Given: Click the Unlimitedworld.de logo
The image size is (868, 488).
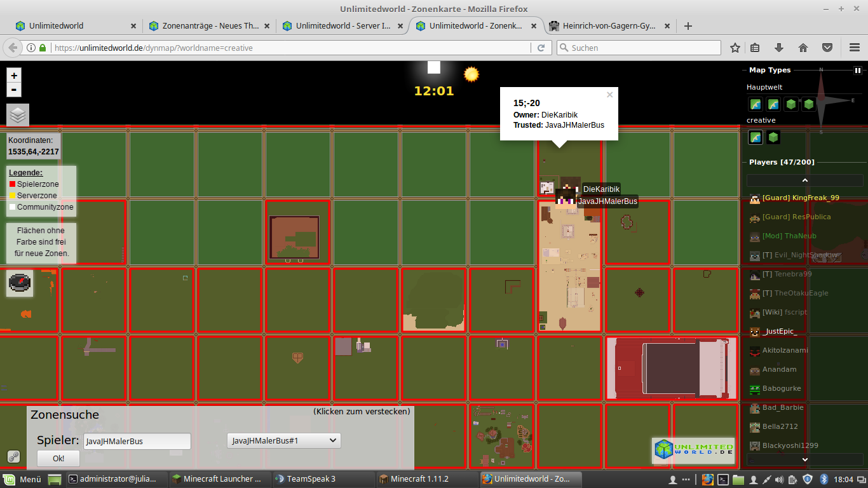Looking at the screenshot, I should 693,450.
